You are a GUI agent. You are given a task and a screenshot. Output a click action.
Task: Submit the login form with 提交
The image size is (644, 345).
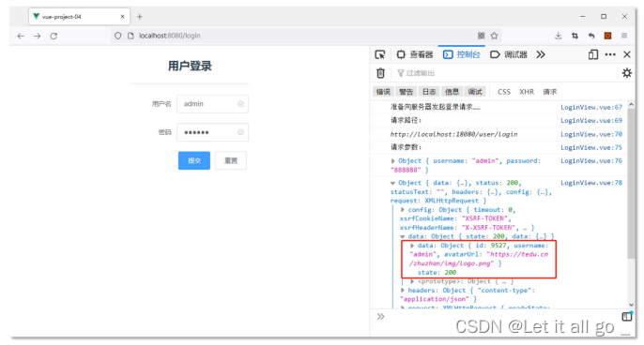coord(194,160)
